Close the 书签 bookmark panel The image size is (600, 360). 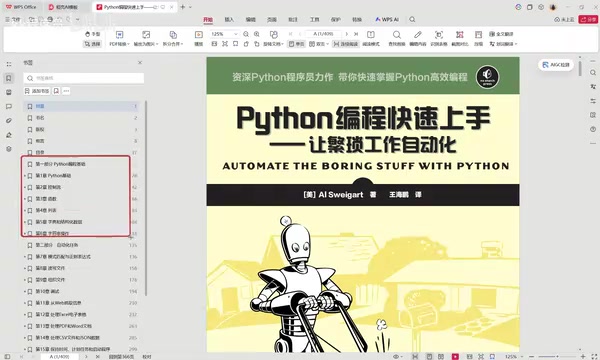(x=140, y=62)
